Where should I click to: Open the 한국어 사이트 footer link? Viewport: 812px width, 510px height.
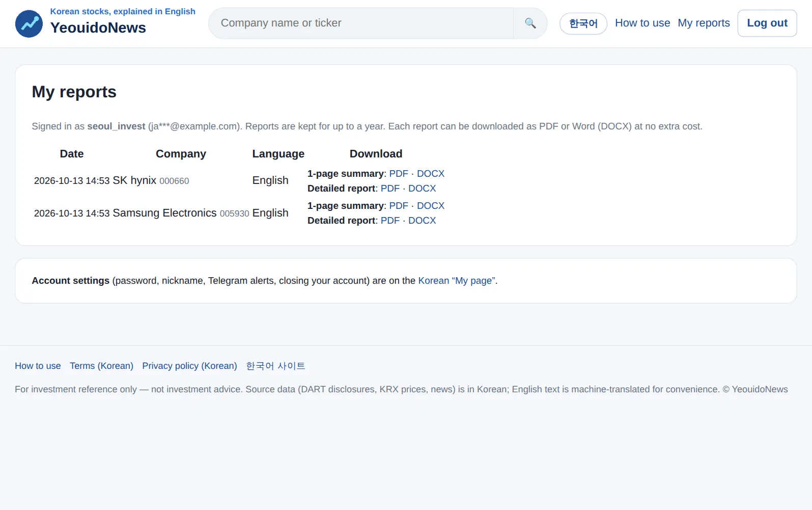click(x=275, y=366)
